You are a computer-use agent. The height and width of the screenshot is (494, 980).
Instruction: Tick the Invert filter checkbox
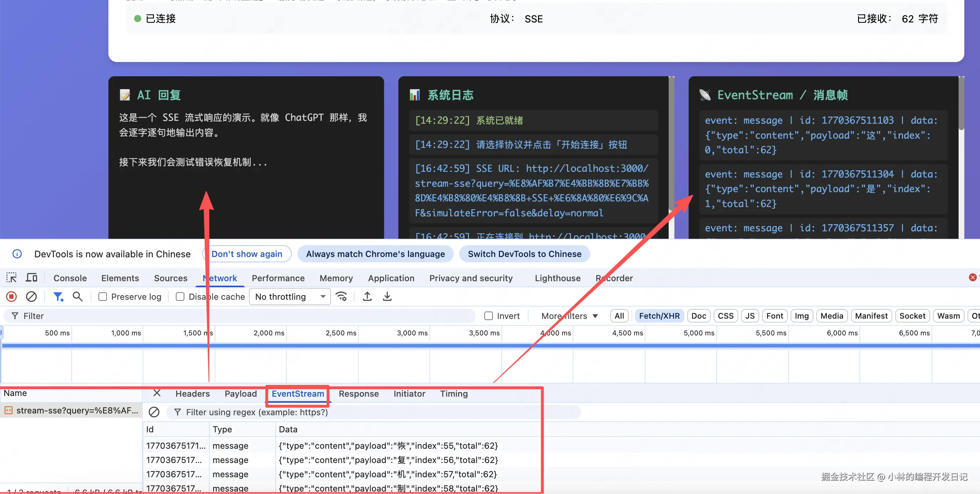coord(489,316)
